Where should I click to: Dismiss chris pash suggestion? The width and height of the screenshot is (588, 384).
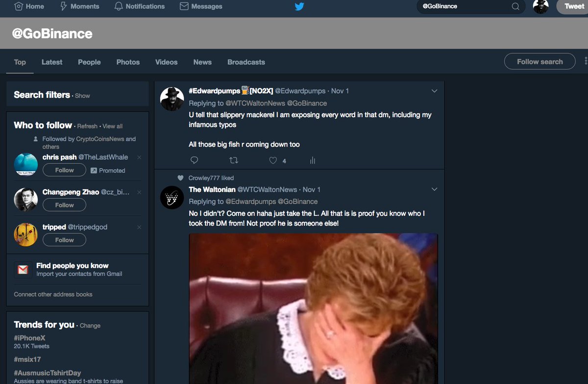(139, 157)
